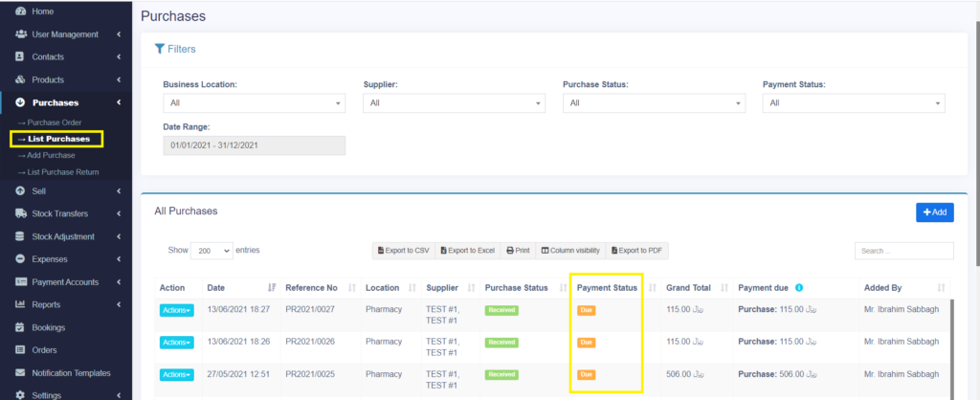Click the blue Add button
The width and height of the screenshot is (980, 400).
tap(934, 212)
